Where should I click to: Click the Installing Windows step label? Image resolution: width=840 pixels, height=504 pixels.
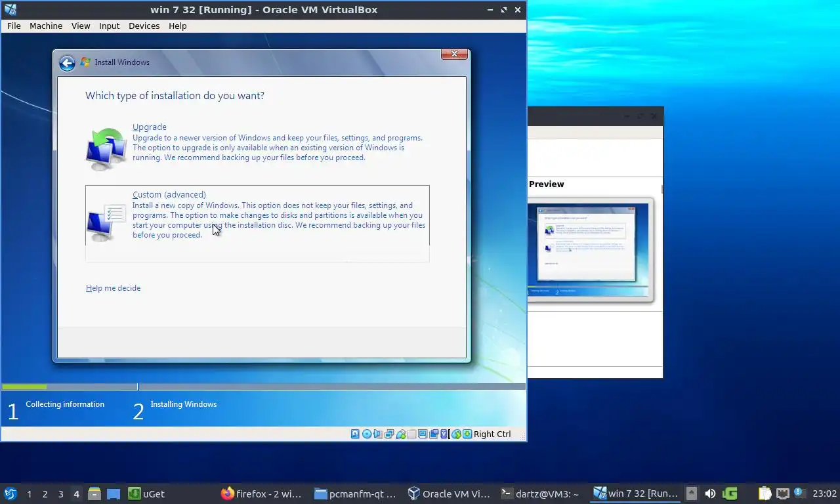pyautogui.click(x=183, y=404)
